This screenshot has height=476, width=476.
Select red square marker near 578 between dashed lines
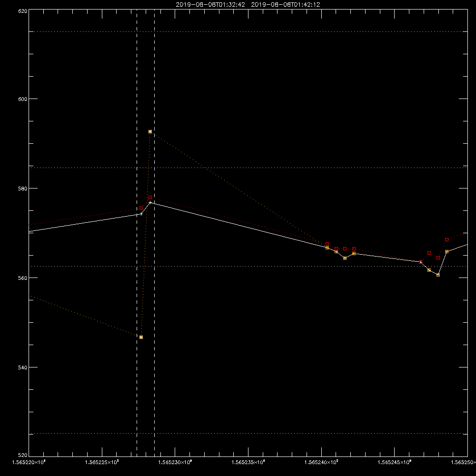point(150,198)
